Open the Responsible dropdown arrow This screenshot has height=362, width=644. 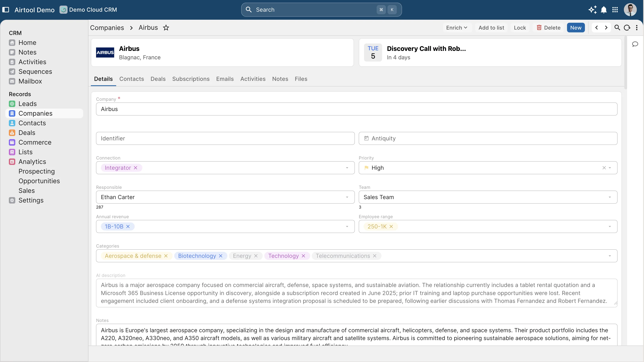tap(347, 197)
